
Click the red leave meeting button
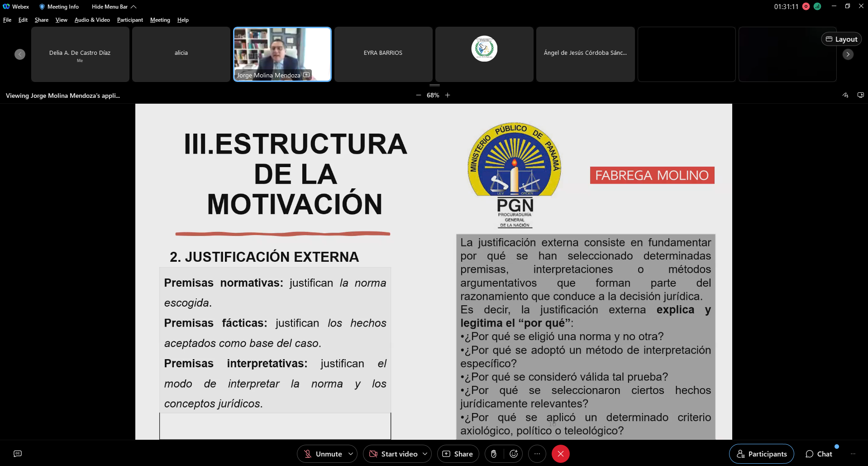pyautogui.click(x=561, y=454)
